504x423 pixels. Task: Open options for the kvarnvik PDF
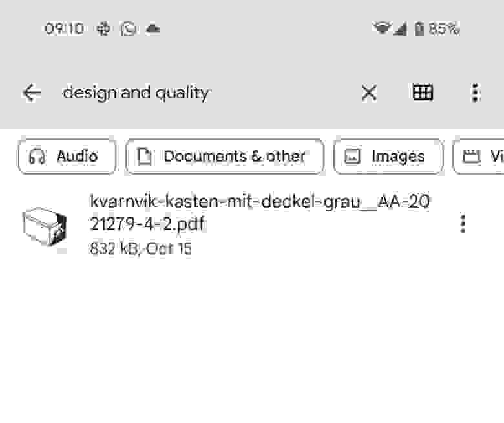coord(463,223)
